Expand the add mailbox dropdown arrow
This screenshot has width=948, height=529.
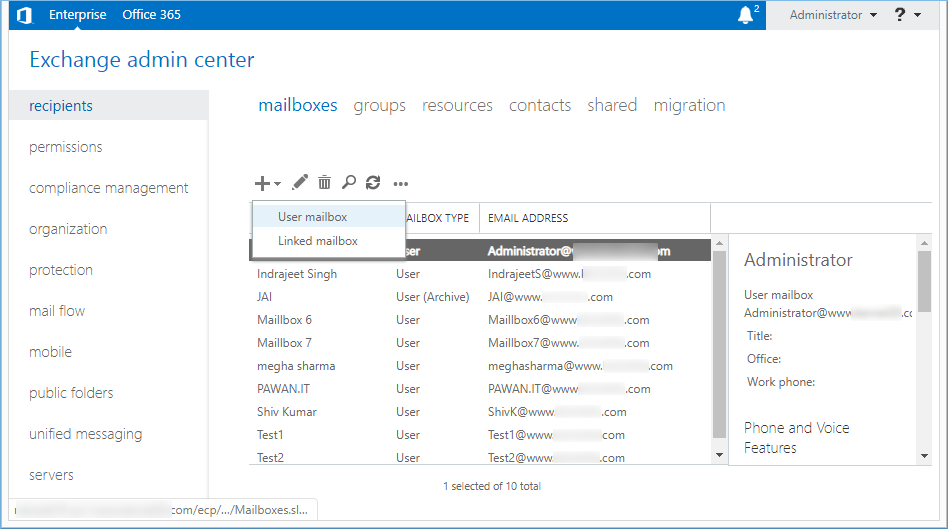click(278, 183)
